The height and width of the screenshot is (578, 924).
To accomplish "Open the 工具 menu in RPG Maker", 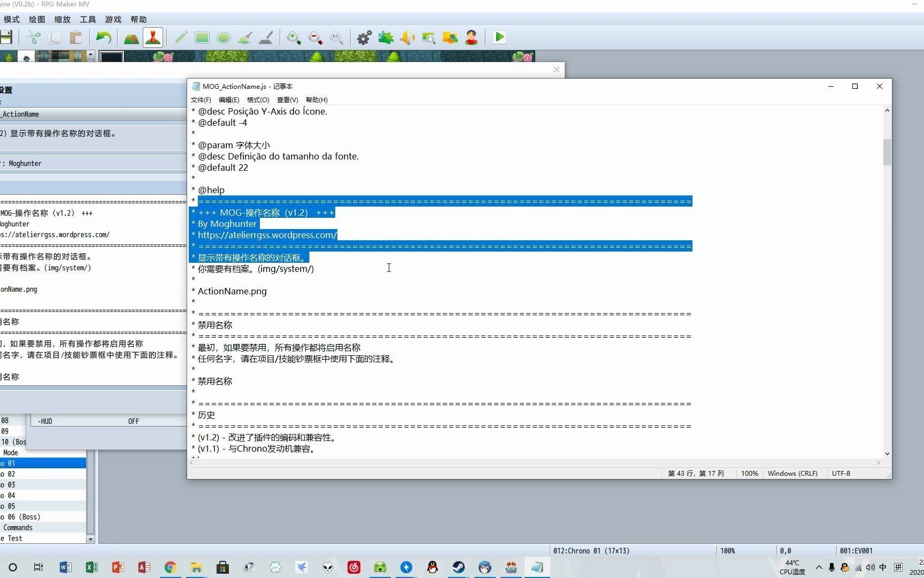I will 88,19.
